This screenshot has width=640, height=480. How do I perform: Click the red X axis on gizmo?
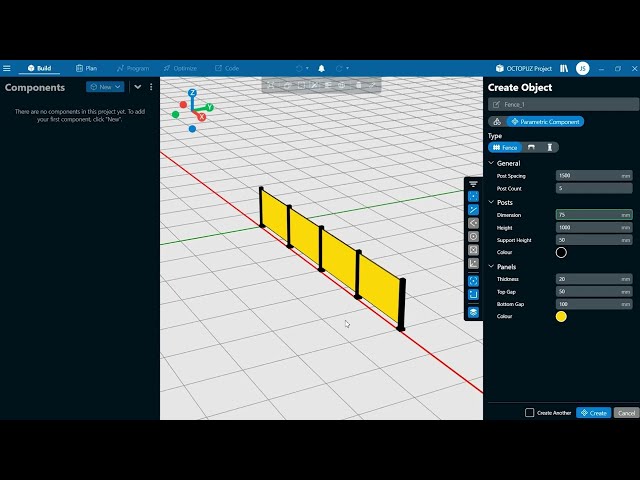(201, 117)
